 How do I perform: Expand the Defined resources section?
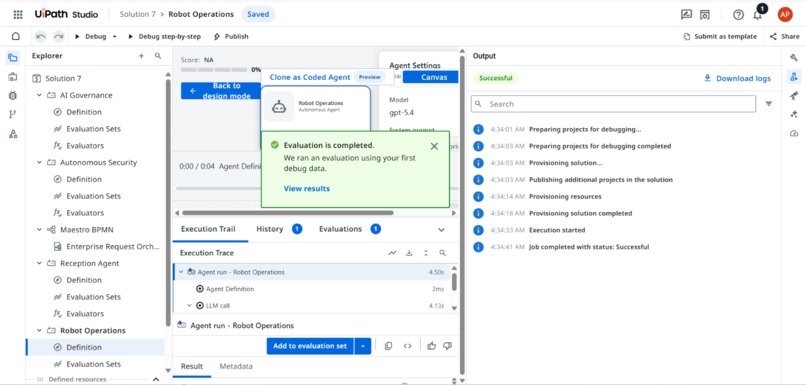pos(156,379)
